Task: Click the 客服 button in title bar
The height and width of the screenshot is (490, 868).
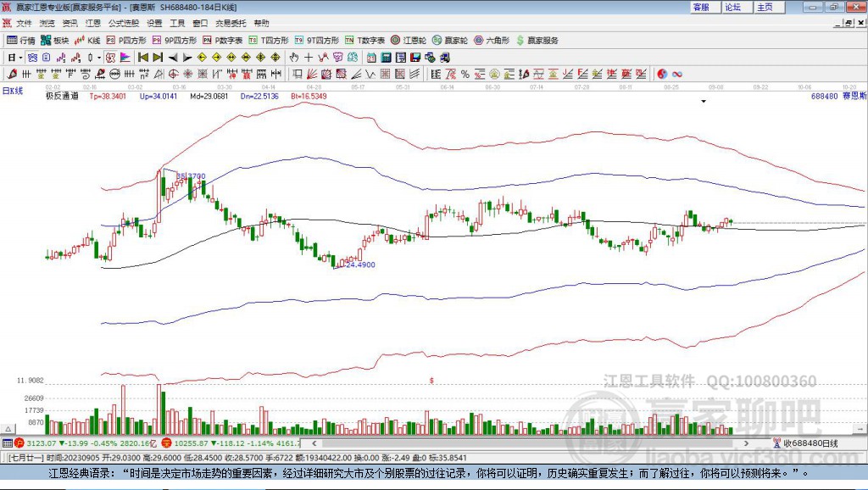Action: (x=703, y=7)
